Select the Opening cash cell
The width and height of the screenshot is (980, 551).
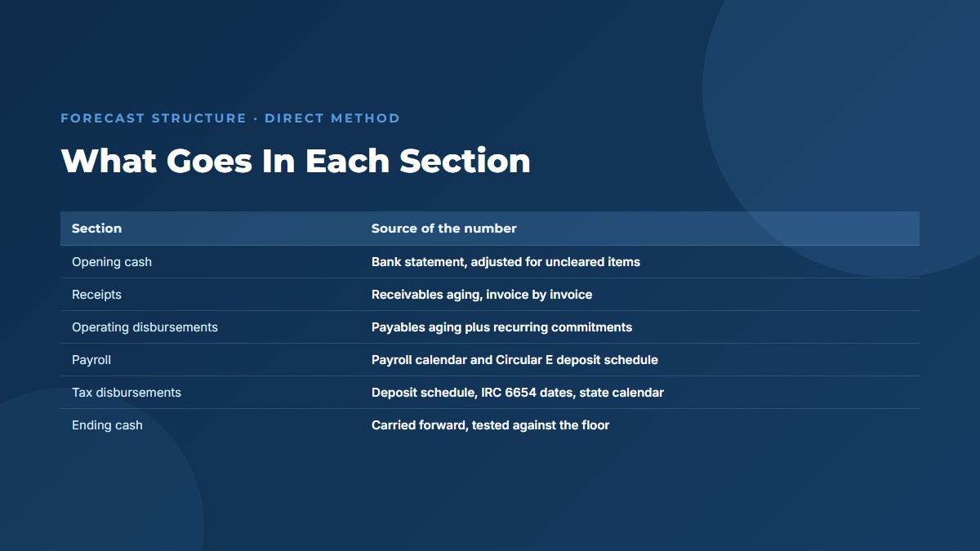coord(112,262)
